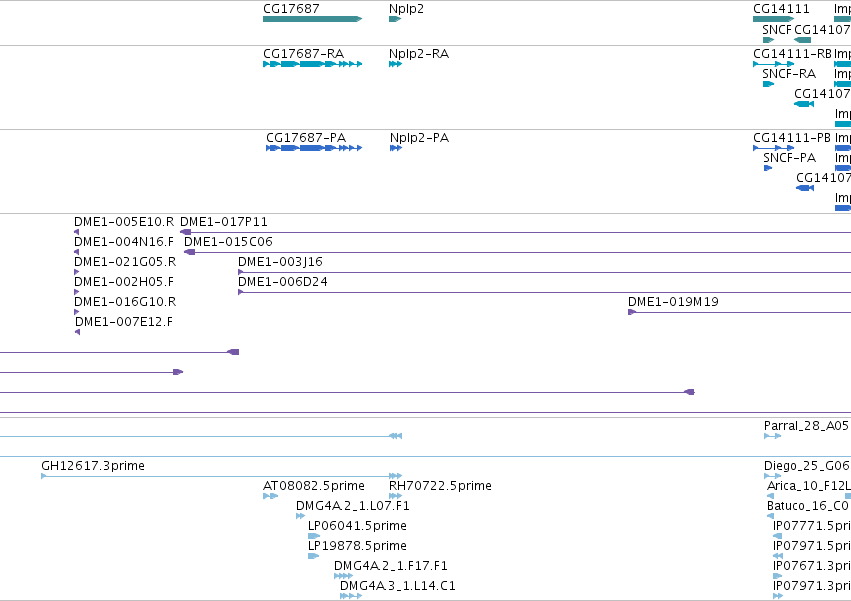Click the CG17687-RA transcript label
This screenshot has height=601, width=851.
tap(303, 54)
